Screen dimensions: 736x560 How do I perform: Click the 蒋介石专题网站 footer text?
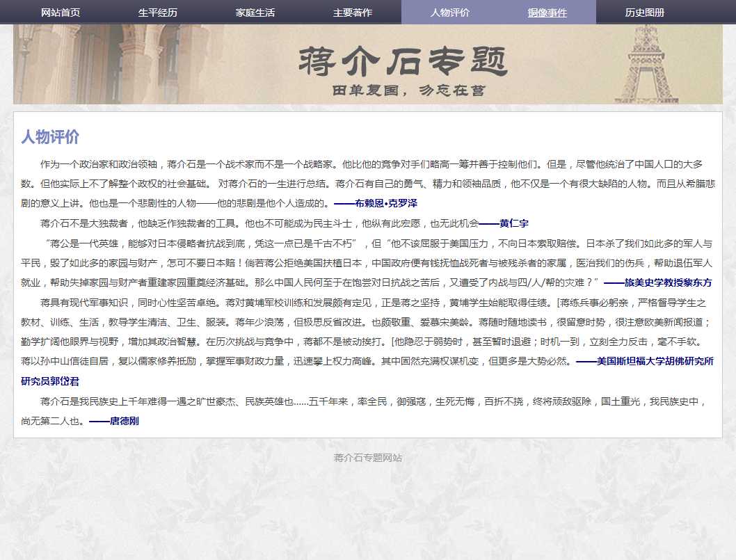coord(368,458)
